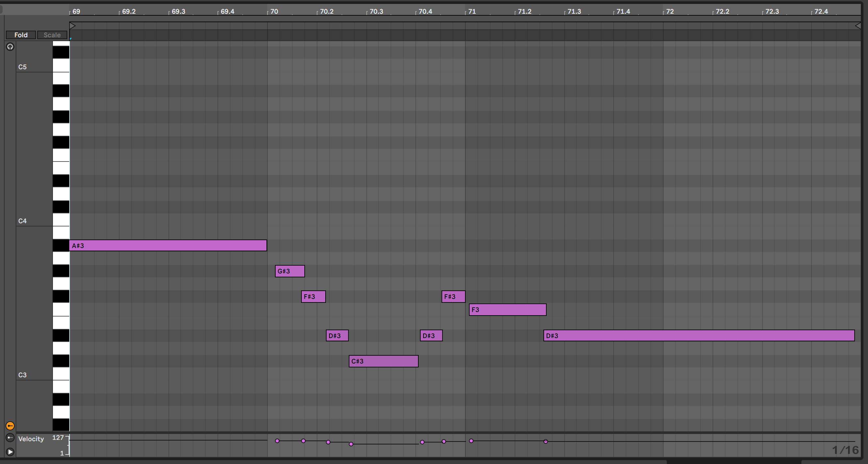Select the long D#3 note through bar 72
Viewport: 868px width, 464px height.
point(699,336)
